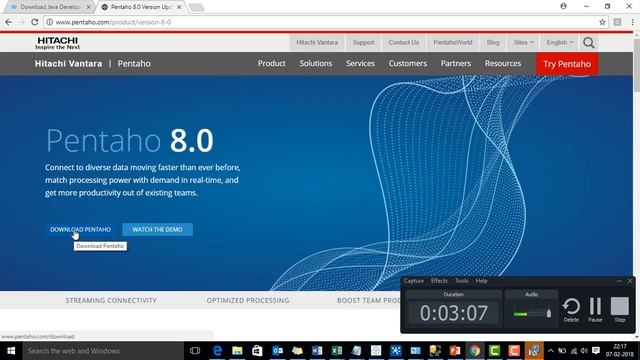
Task: Stop the screen recording
Action: [620, 310]
